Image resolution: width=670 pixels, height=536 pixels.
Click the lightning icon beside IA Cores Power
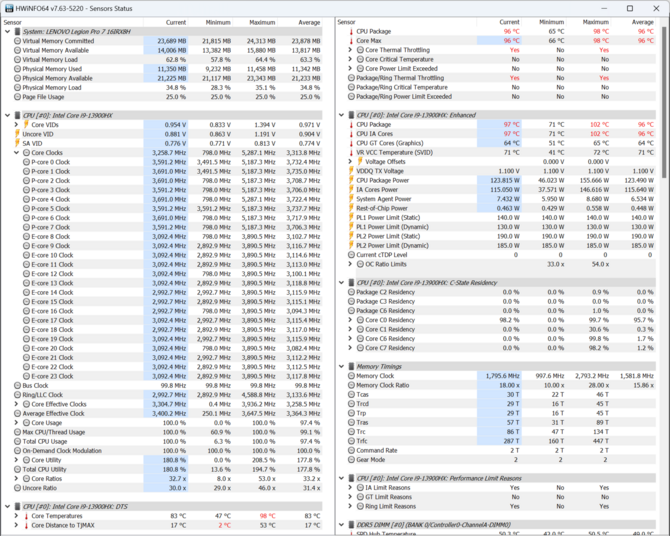pos(351,190)
